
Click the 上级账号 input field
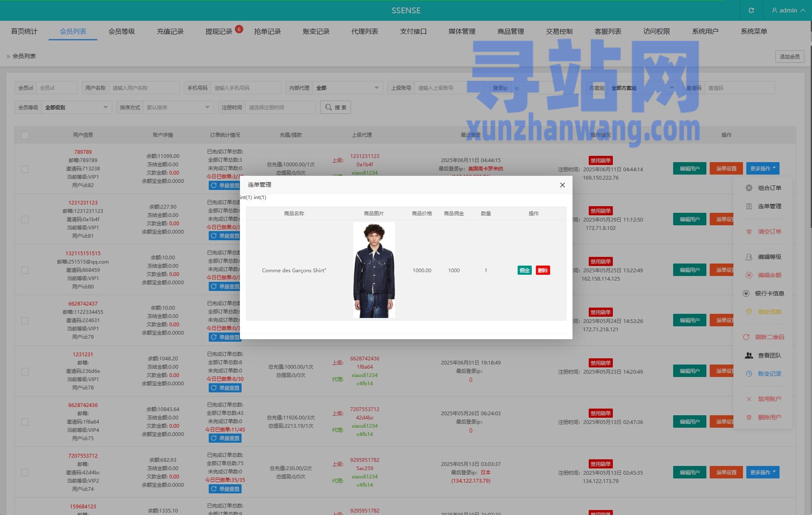(x=450, y=88)
